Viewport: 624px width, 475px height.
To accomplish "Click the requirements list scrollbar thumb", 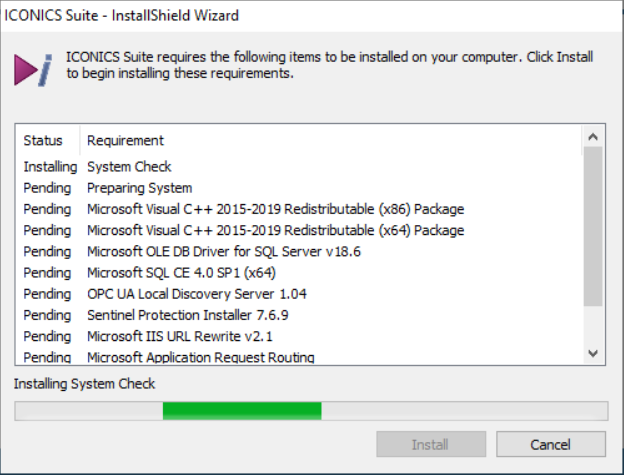I will click(593, 227).
